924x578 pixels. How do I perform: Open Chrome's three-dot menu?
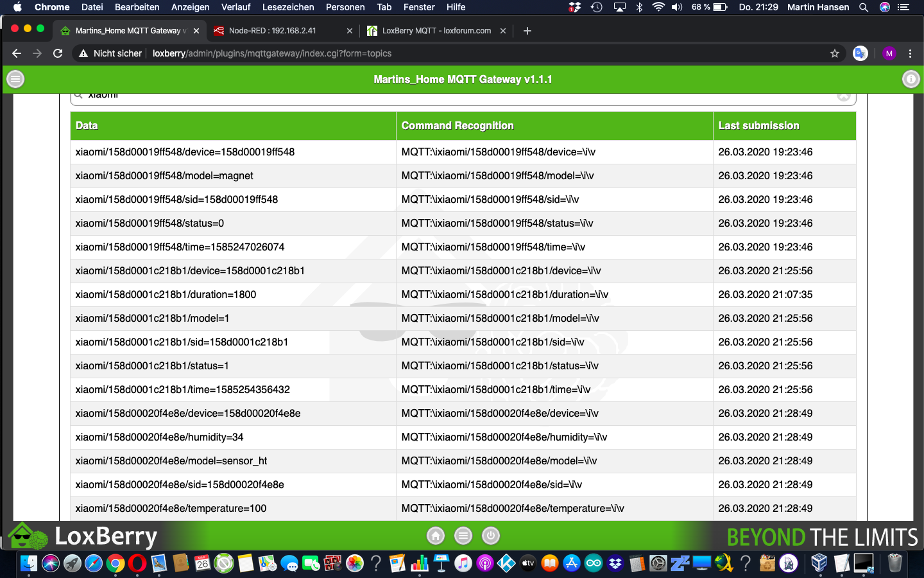pyautogui.click(x=910, y=53)
